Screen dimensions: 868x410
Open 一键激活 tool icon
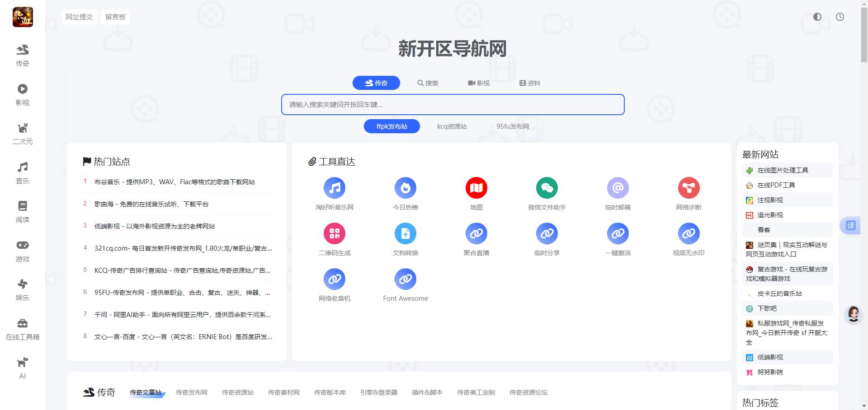click(618, 233)
